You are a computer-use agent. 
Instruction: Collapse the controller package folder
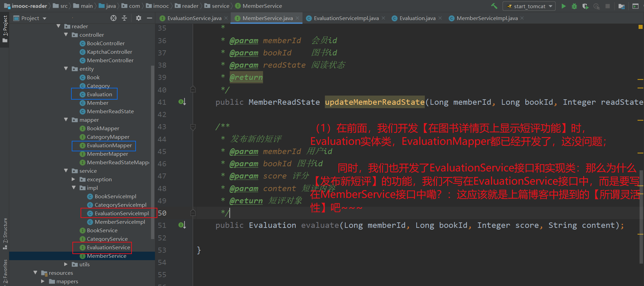coord(66,35)
